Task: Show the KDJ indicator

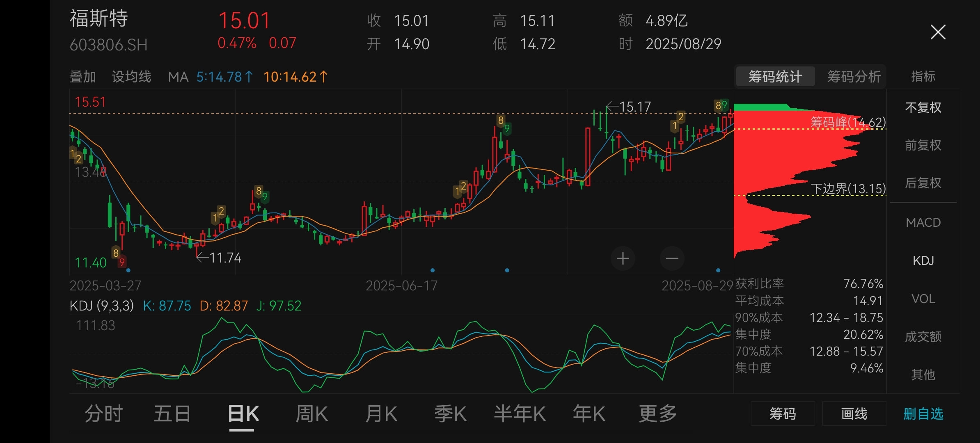Action: click(923, 260)
